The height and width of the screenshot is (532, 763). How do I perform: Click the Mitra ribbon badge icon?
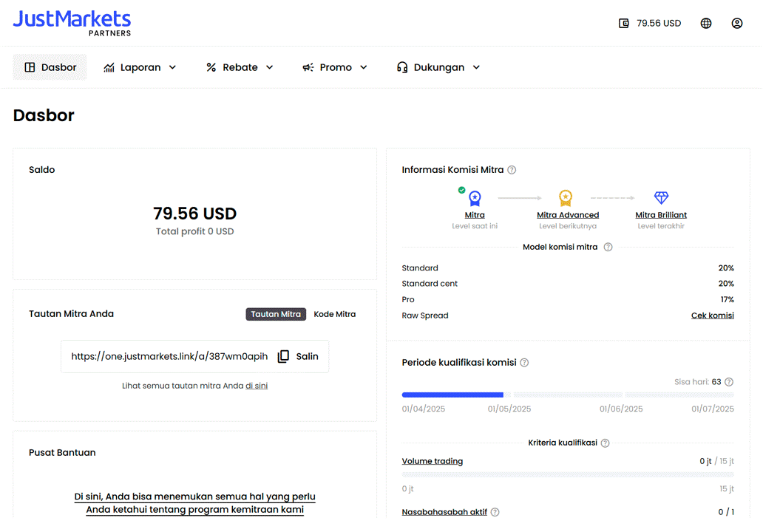pos(475,198)
